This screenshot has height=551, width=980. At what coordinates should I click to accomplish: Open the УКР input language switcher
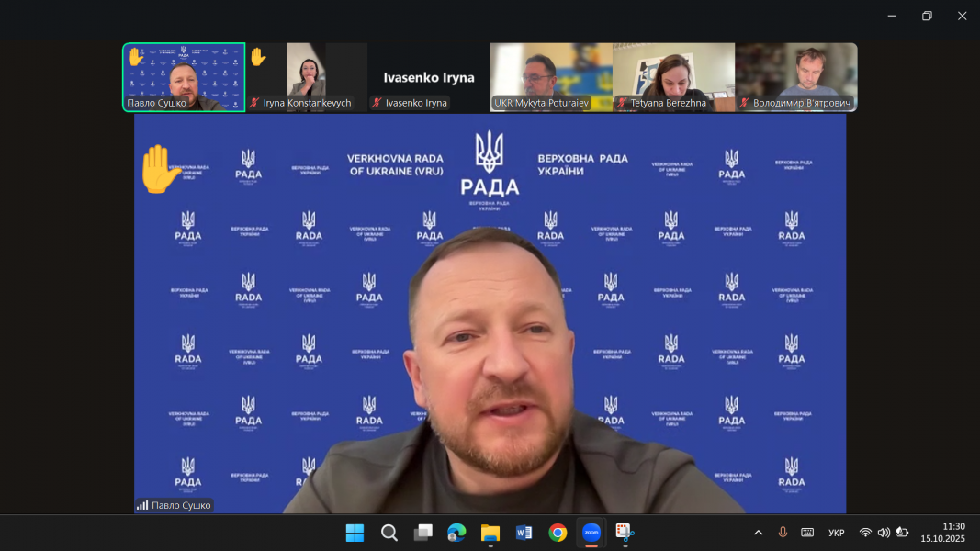pyautogui.click(x=836, y=533)
